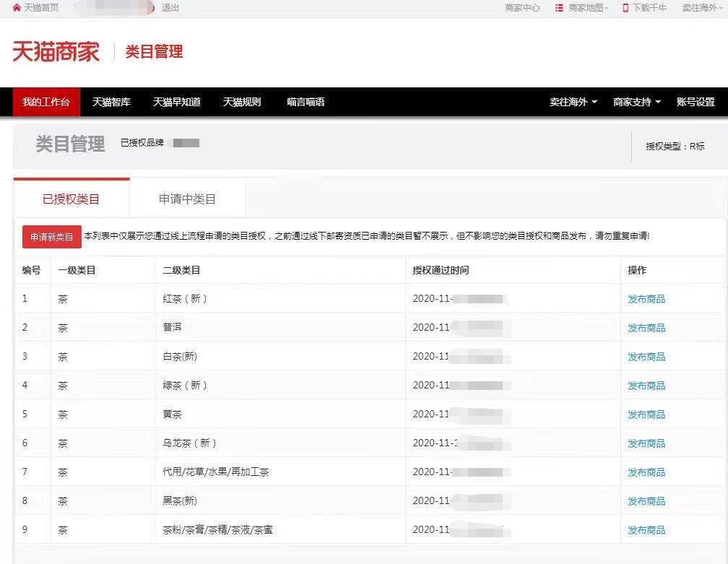Click 发布商品 for 乌龙茶（新）row
Viewport: 728px width, 564px height.
click(646, 443)
